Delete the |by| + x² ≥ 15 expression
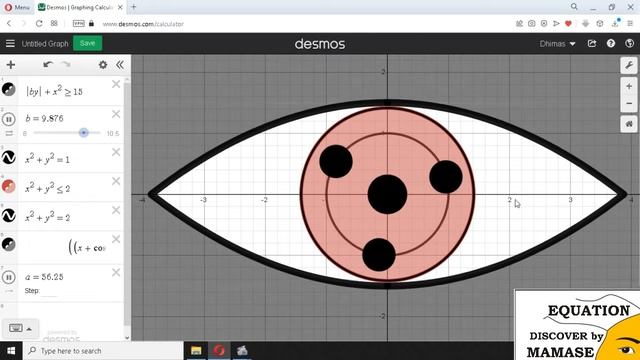This screenshot has height=360, width=640. (x=116, y=84)
